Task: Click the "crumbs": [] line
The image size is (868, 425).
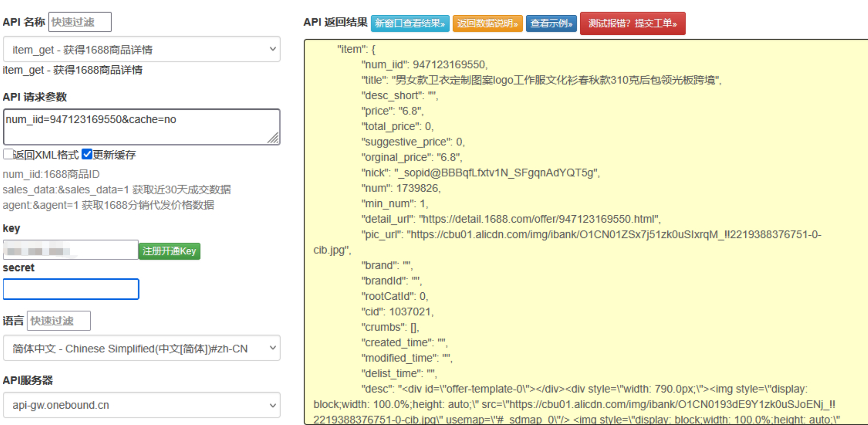Action: [390, 327]
